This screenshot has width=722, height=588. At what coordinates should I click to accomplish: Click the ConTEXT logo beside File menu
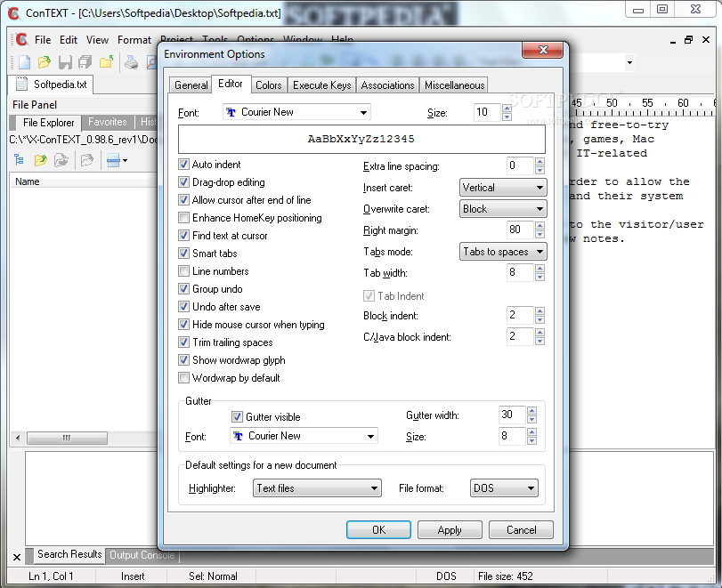tap(21, 40)
